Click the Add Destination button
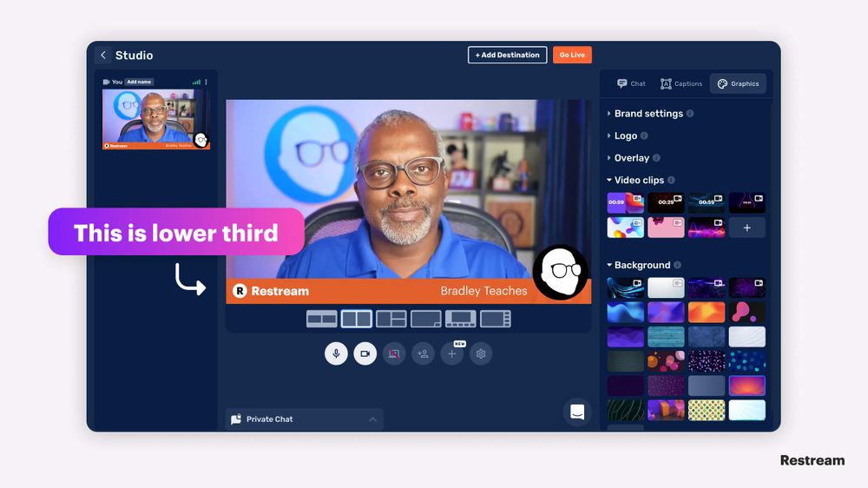The height and width of the screenshot is (488, 868). click(x=508, y=55)
